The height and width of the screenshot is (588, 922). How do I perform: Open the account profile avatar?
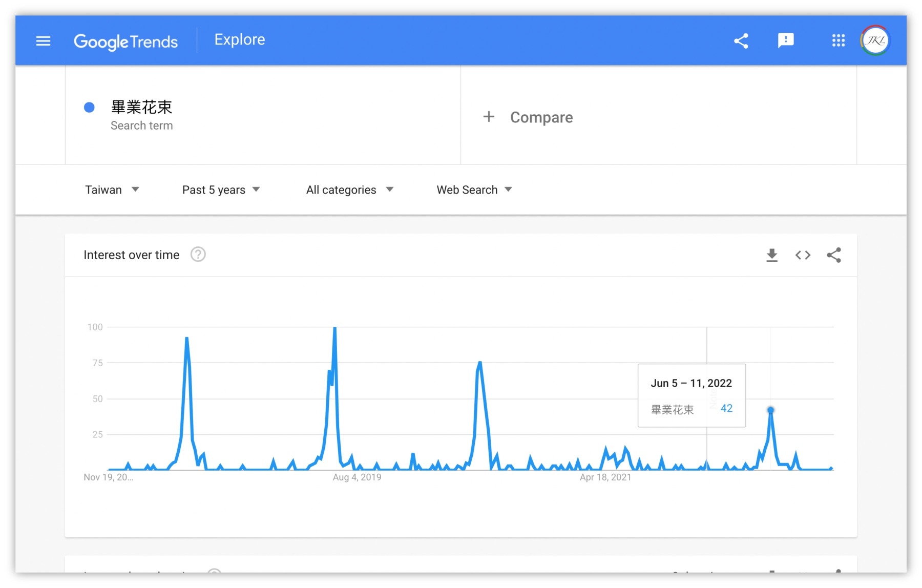coord(875,40)
